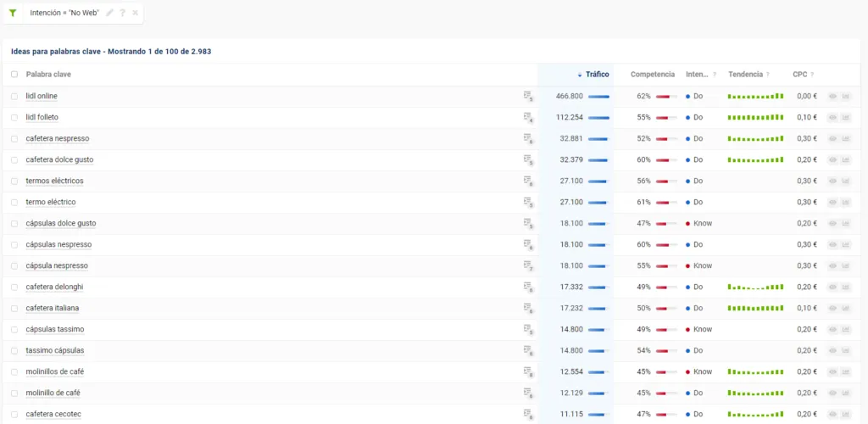Click chart icon in cápsulas nespresso row
This screenshot has width=868, height=424.
click(x=845, y=245)
